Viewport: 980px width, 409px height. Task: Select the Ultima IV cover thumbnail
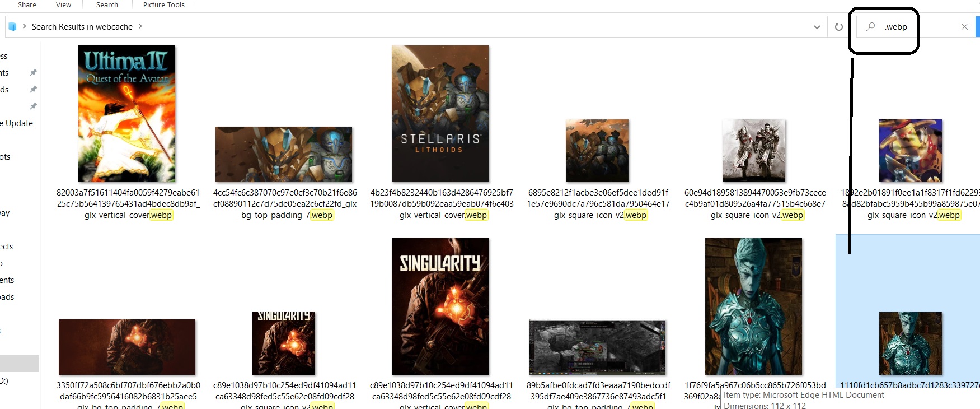[x=127, y=114]
